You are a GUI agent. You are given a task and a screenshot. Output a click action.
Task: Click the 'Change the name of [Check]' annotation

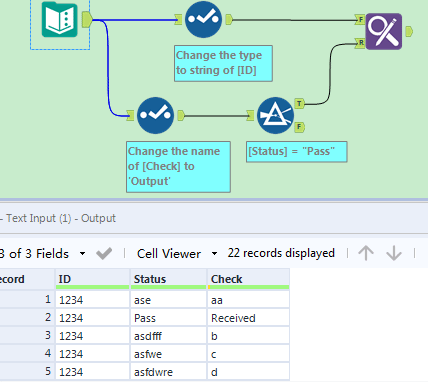(x=178, y=167)
